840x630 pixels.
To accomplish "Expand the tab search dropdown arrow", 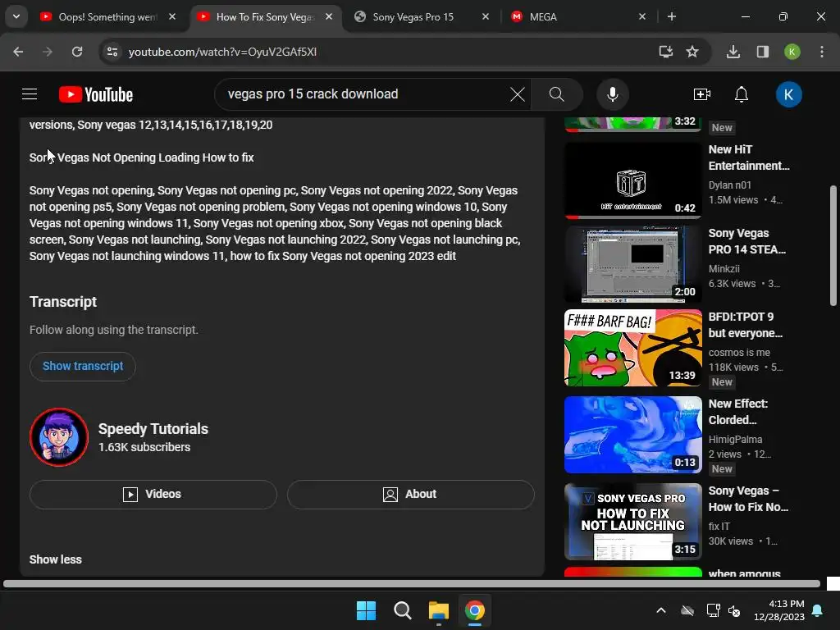I will pos(16,16).
